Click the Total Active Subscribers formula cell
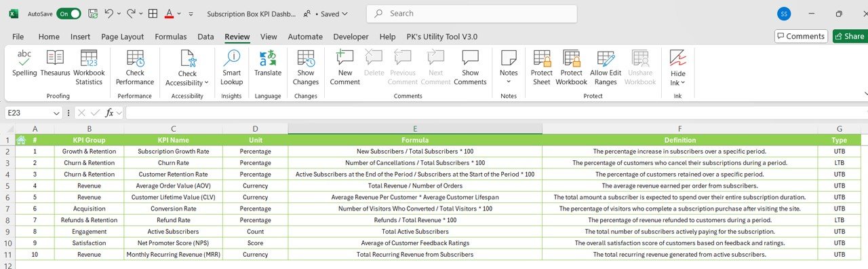 pyautogui.click(x=415, y=232)
